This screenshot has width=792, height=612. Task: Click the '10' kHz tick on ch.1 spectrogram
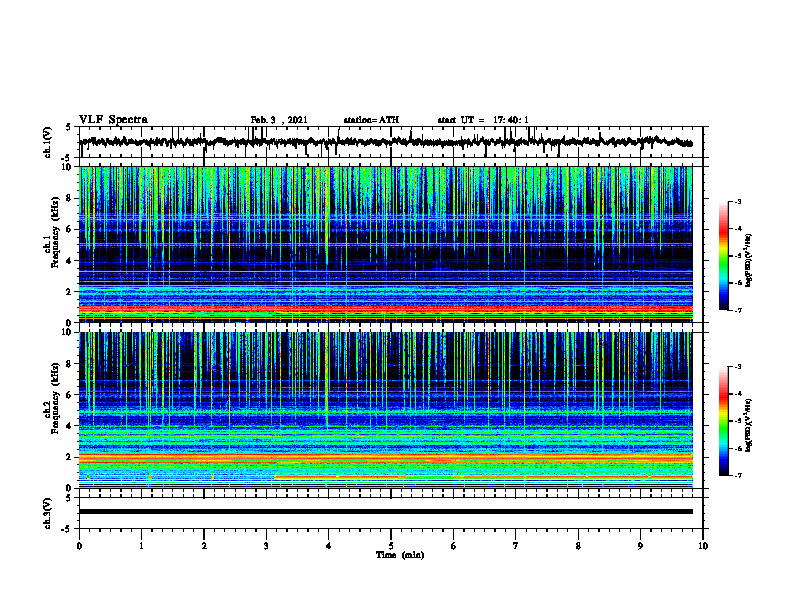pyautogui.click(x=68, y=167)
